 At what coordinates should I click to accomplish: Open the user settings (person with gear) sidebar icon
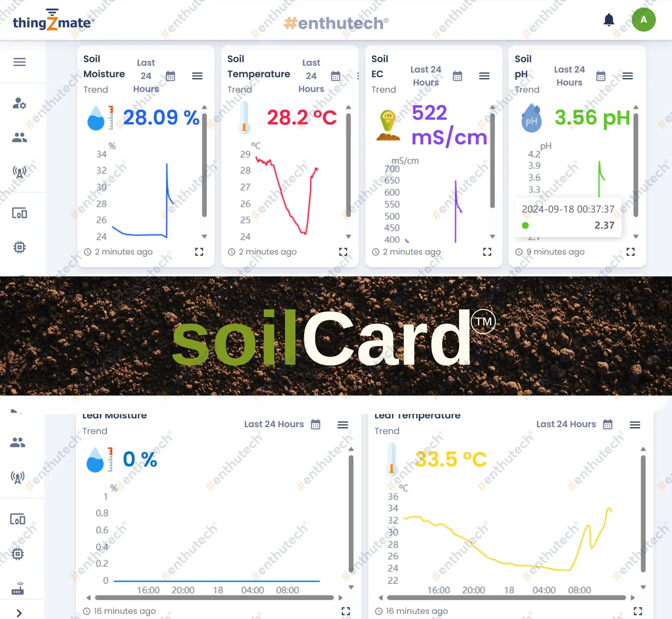[x=19, y=103]
